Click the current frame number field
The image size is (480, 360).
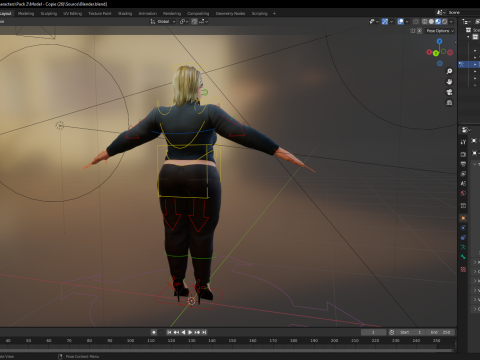coord(373,332)
